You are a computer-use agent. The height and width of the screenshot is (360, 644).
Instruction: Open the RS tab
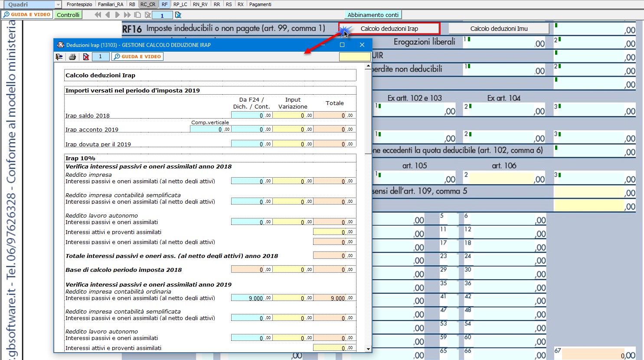pyautogui.click(x=229, y=4)
